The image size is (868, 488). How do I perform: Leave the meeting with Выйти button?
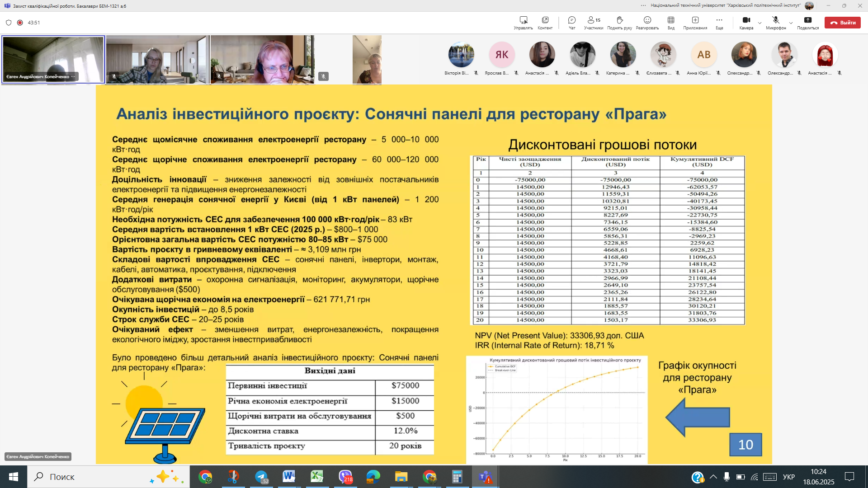point(842,23)
